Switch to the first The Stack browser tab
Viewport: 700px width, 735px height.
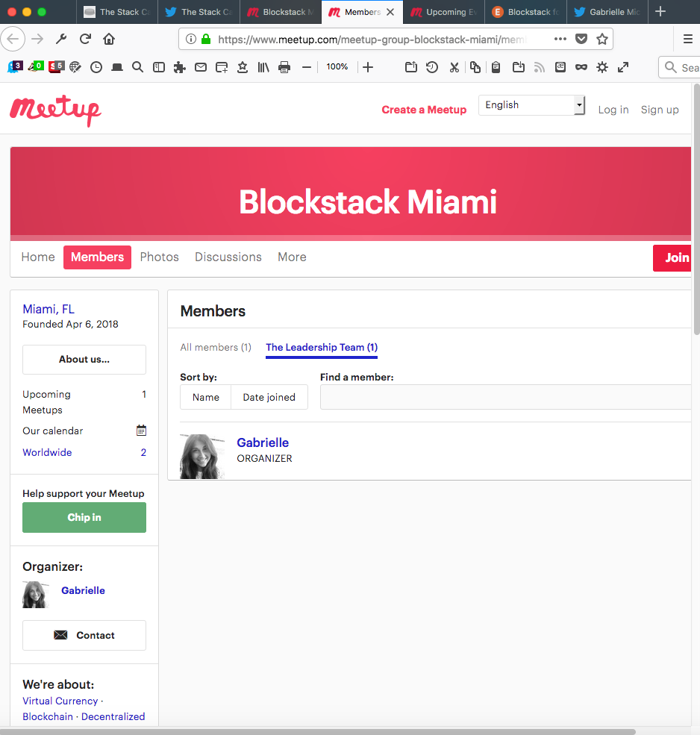(116, 12)
